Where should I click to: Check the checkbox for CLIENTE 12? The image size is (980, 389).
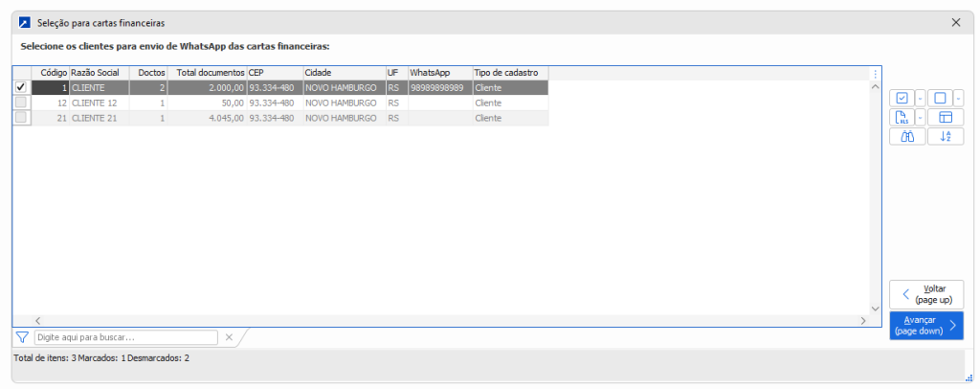(21, 103)
